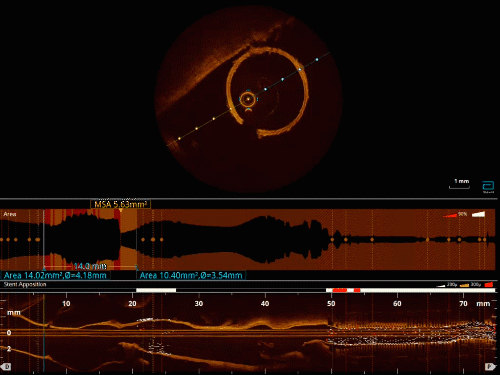Click the yellow apposition legend wedge

tap(464, 285)
